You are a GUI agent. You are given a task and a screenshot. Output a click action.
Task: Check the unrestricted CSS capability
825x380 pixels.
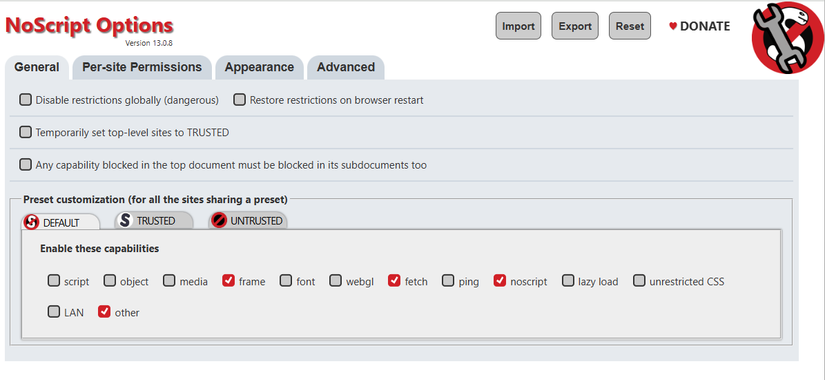(639, 281)
